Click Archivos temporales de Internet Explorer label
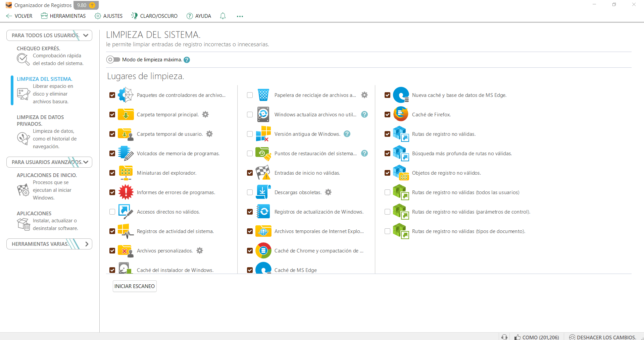 (319, 231)
